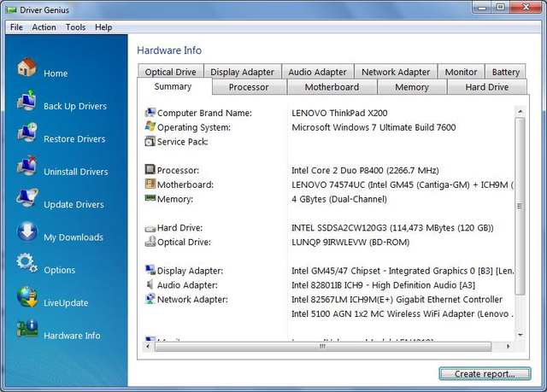This screenshot has height=392, width=547.
Task: Open the File menu
Action: pyautogui.click(x=16, y=27)
